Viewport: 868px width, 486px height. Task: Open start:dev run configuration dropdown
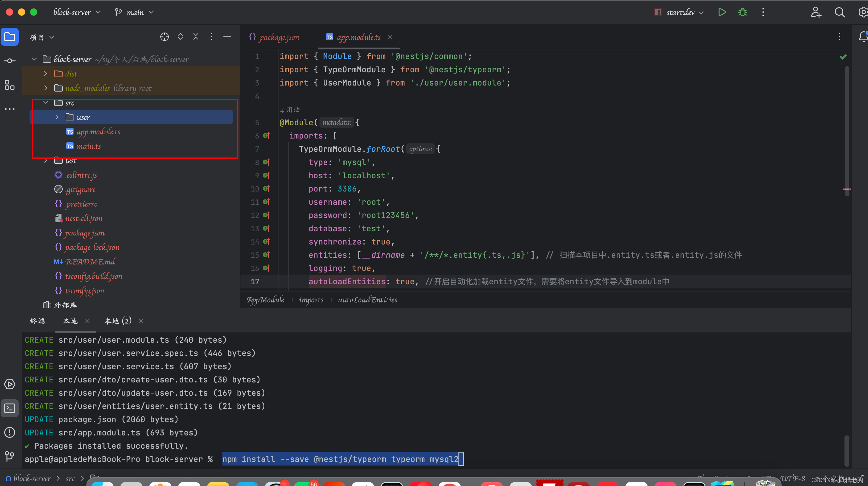pyautogui.click(x=679, y=12)
